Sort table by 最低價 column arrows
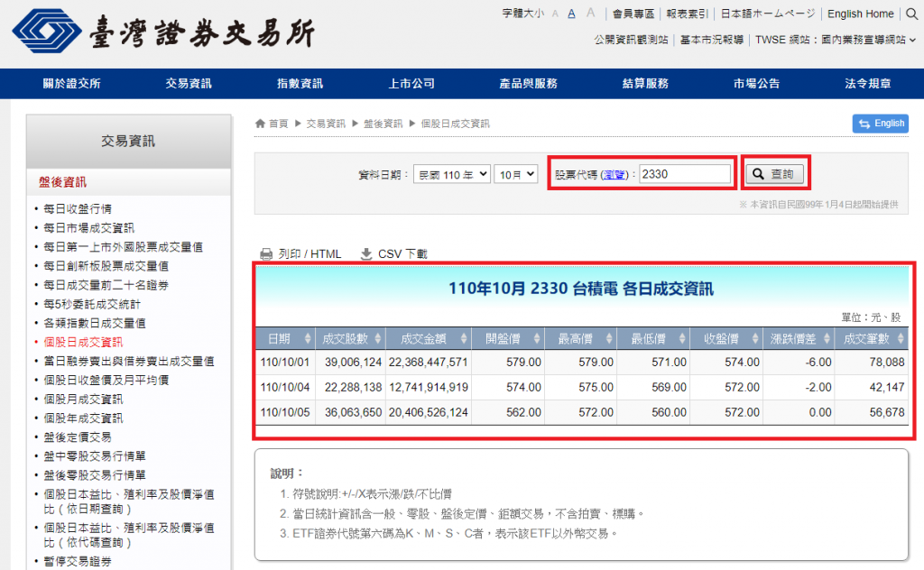The image size is (924, 570). point(682,338)
